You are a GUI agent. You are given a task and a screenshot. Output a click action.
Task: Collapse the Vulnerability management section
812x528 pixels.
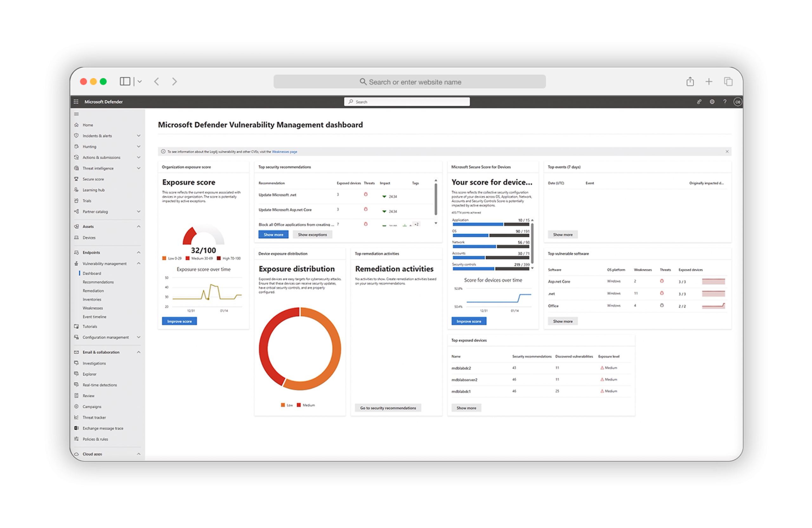pyautogui.click(x=139, y=263)
